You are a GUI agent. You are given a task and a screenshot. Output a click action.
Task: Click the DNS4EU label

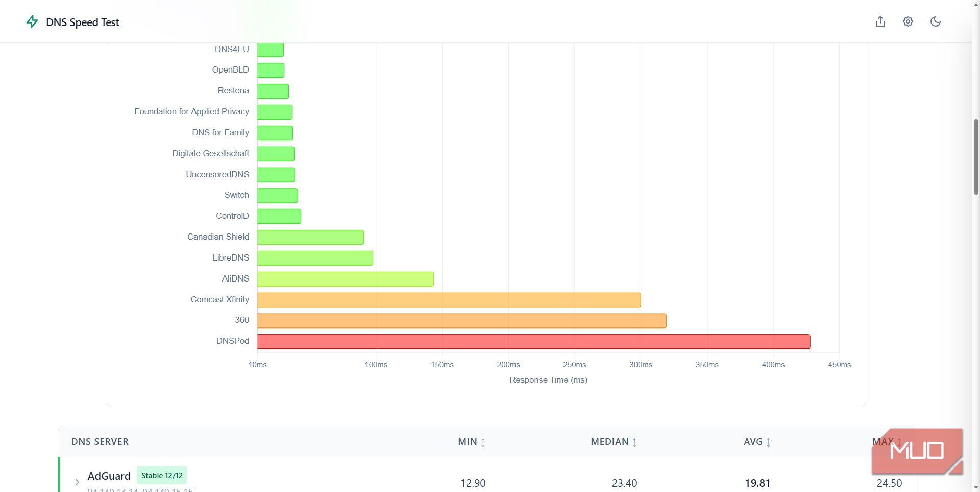click(x=232, y=49)
